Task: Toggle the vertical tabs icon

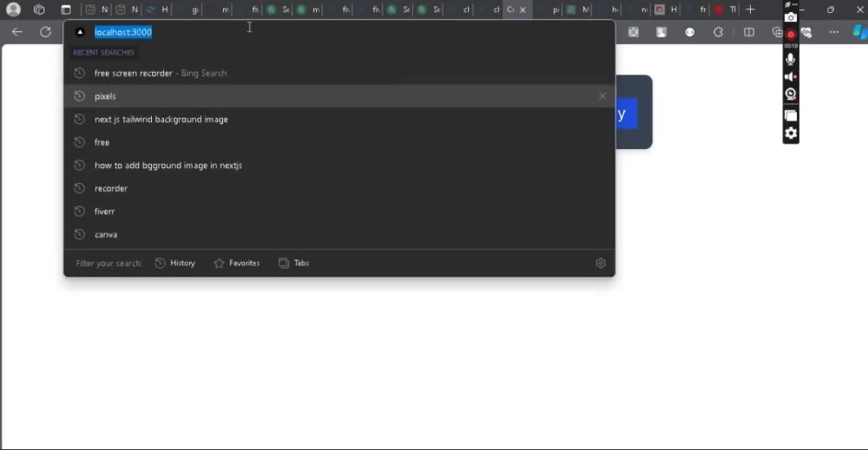Action: click(x=66, y=10)
